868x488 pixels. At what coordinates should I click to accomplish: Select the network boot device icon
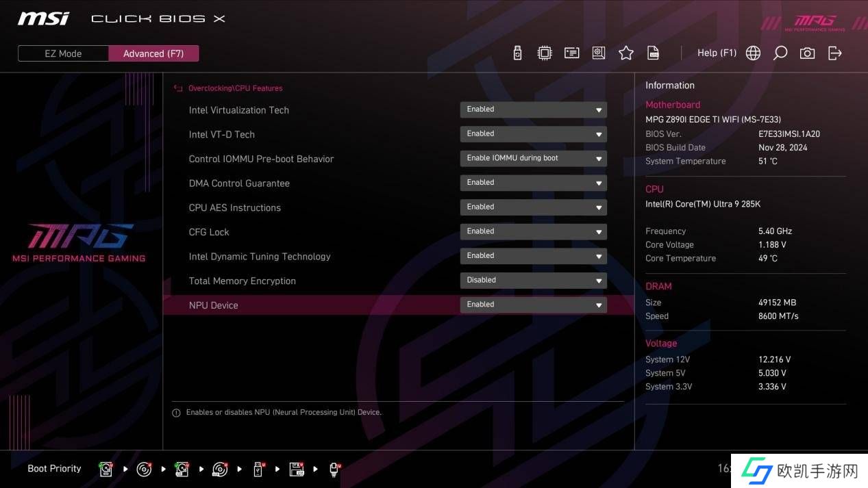334,469
